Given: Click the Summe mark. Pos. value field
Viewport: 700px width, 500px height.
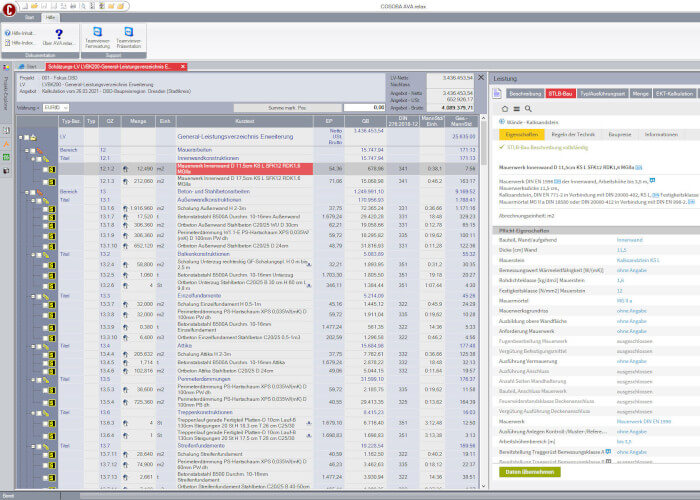Looking at the screenshot, I should (364, 108).
